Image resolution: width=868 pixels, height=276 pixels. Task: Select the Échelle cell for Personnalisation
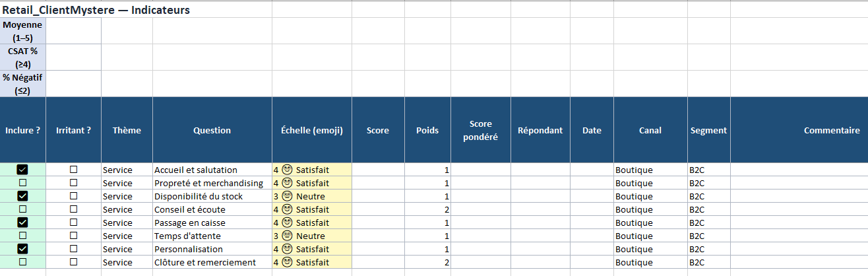point(311,249)
